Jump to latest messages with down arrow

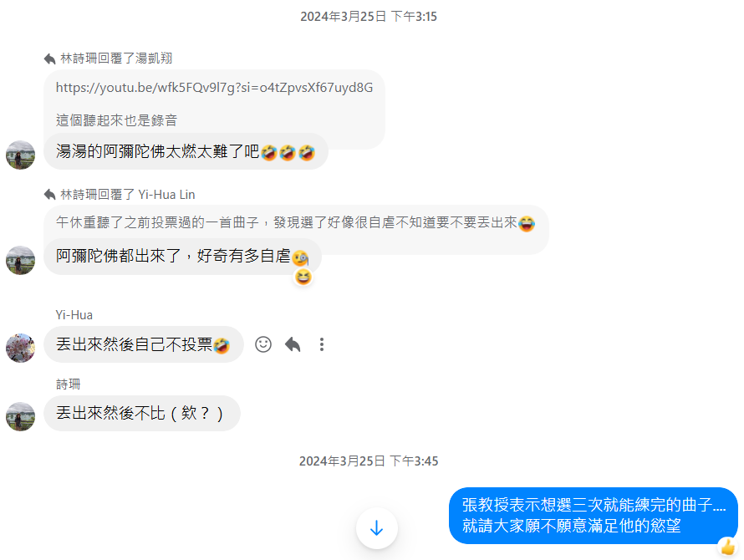tap(377, 527)
